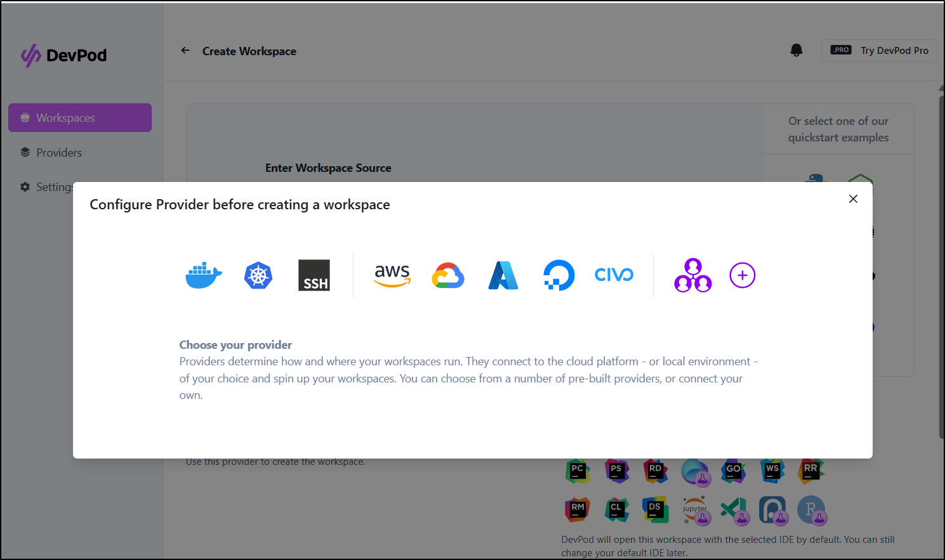Close the Configure Provider dialog
Viewport: 945px width, 560px height.
pos(853,199)
